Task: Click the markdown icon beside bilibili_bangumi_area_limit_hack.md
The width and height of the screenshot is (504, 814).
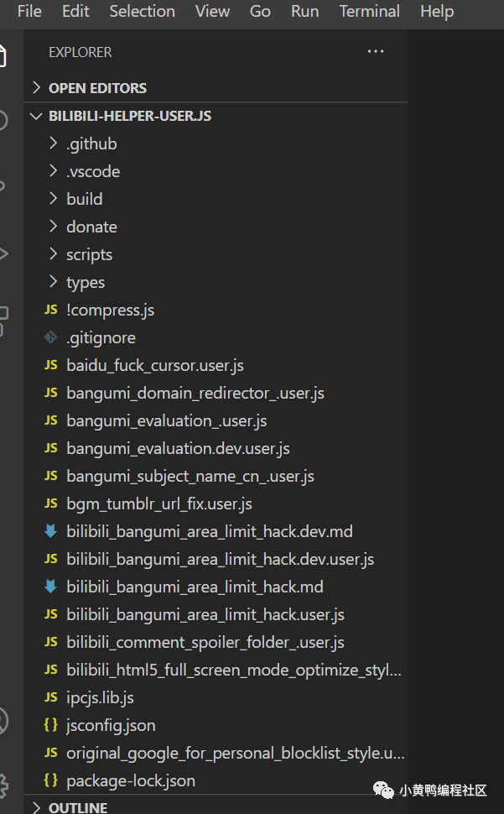Action: [51, 587]
